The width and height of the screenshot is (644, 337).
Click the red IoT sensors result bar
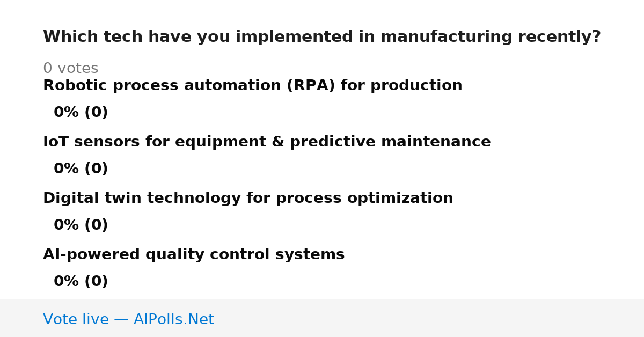[x=43, y=169]
